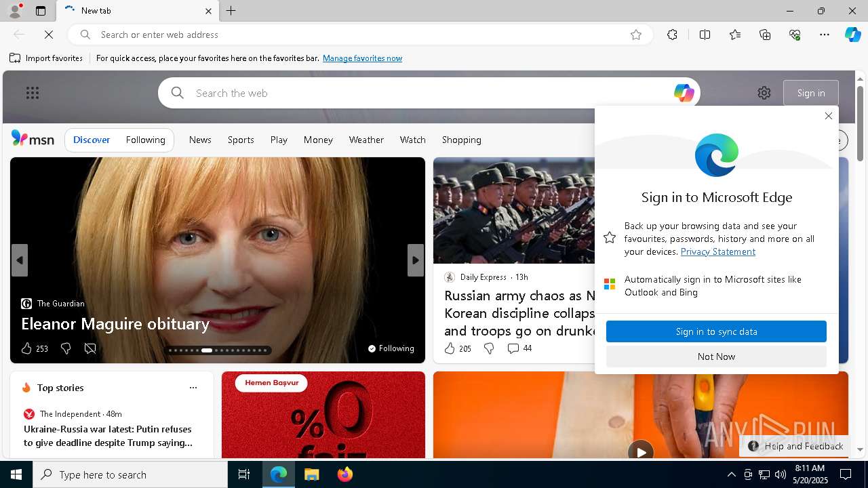Open the Shopping menu item
This screenshot has width=868, height=488.
(x=461, y=140)
